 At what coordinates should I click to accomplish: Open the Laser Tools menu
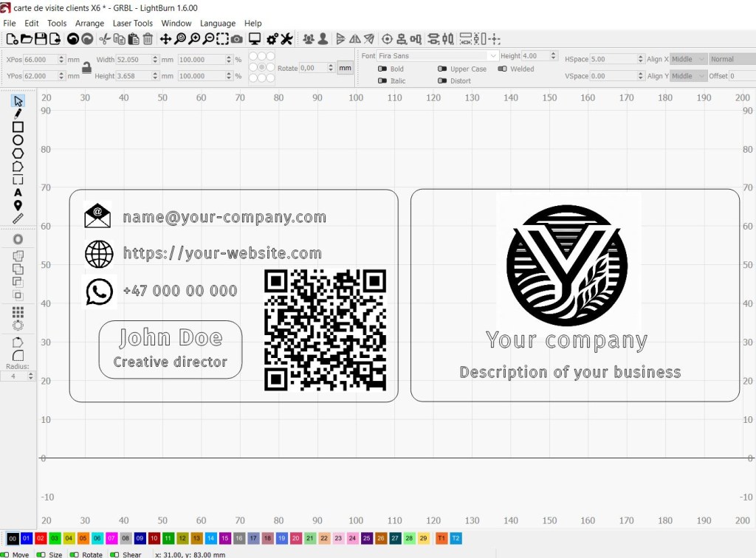pyautogui.click(x=133, y=24)
